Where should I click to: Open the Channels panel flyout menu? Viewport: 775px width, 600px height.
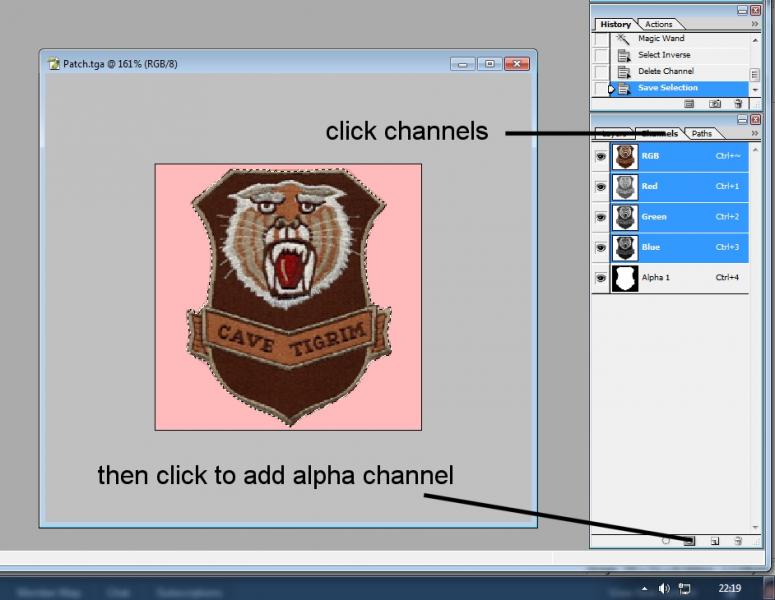coord(755,133)
